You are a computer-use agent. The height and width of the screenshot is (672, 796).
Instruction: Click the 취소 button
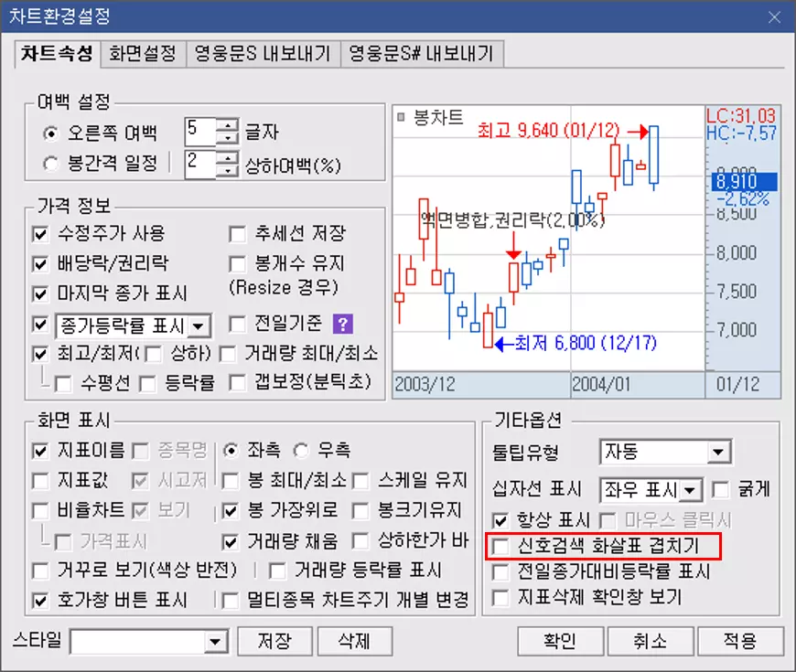point(651,641)
